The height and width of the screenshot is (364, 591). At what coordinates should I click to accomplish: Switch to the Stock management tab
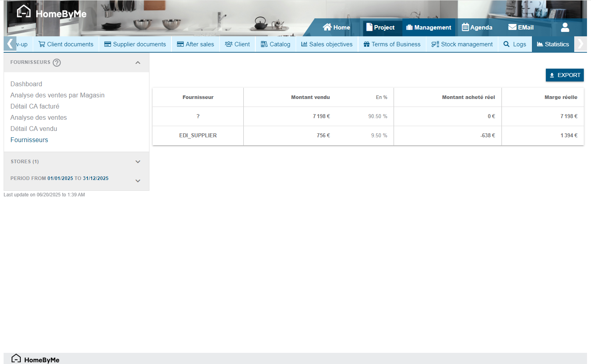coord(462,44)
